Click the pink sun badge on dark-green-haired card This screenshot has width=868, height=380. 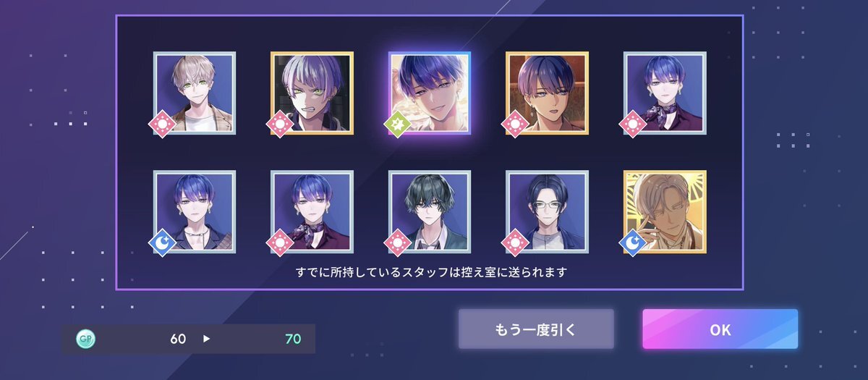coord(398,243)
